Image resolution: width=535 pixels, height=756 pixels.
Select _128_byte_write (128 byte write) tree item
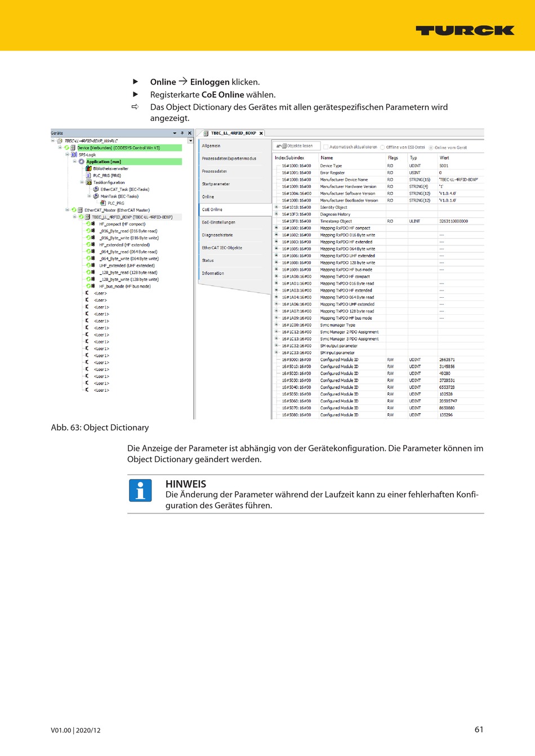pyautogui.click(x=129, y=279)
